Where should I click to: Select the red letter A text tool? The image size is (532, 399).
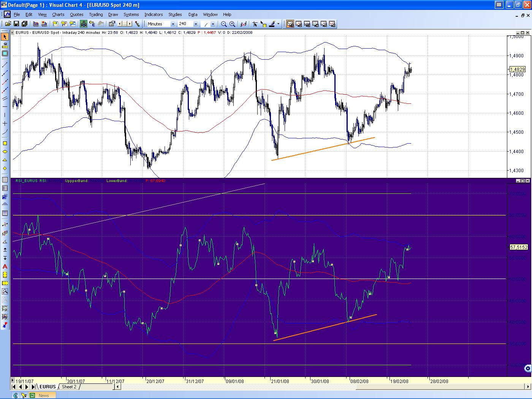5,266
